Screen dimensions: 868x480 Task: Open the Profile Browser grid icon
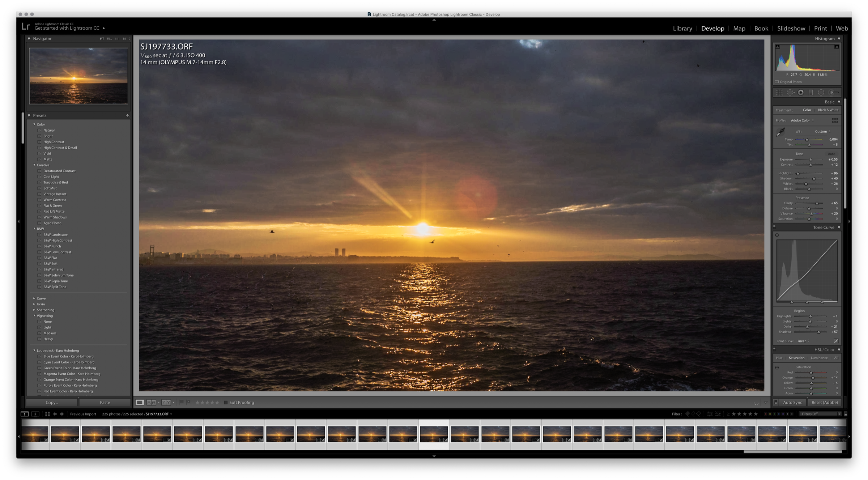pos(835,120)
